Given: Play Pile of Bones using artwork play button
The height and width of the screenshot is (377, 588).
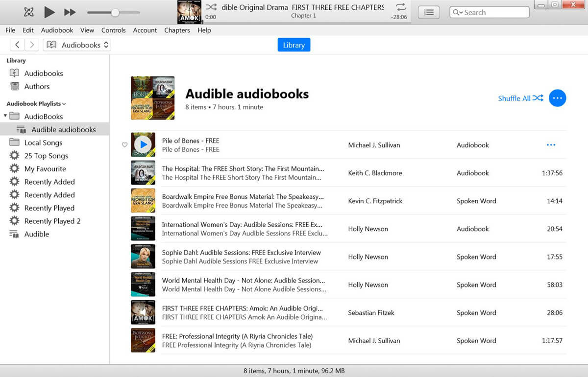Looking at the screenshot, I should 143,144.
